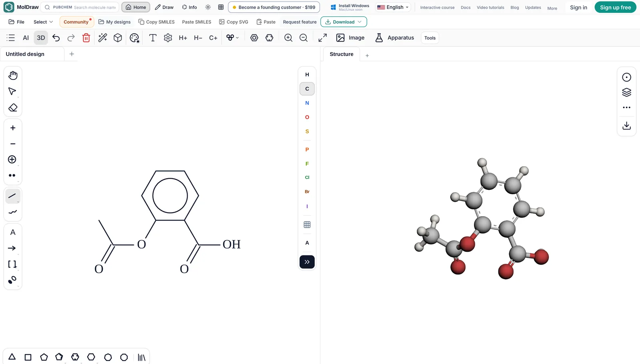
Task: Open the English language selector
Action: coord(393,7)
